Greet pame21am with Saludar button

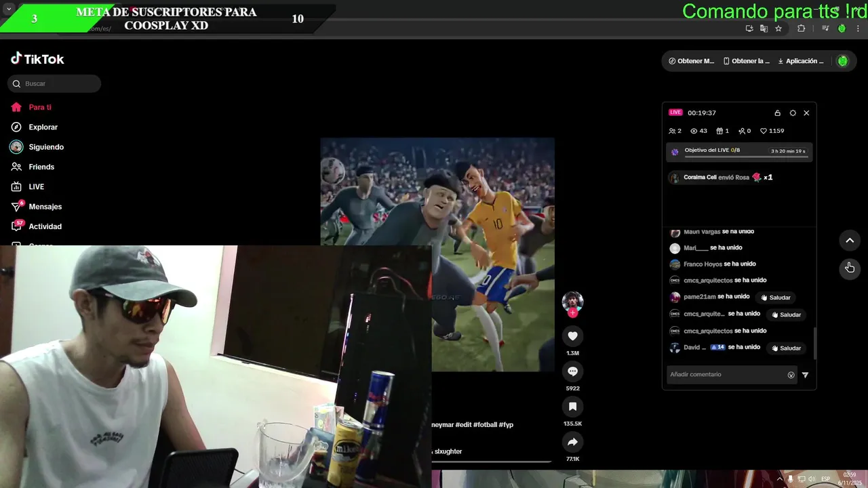tap(776, 298)
